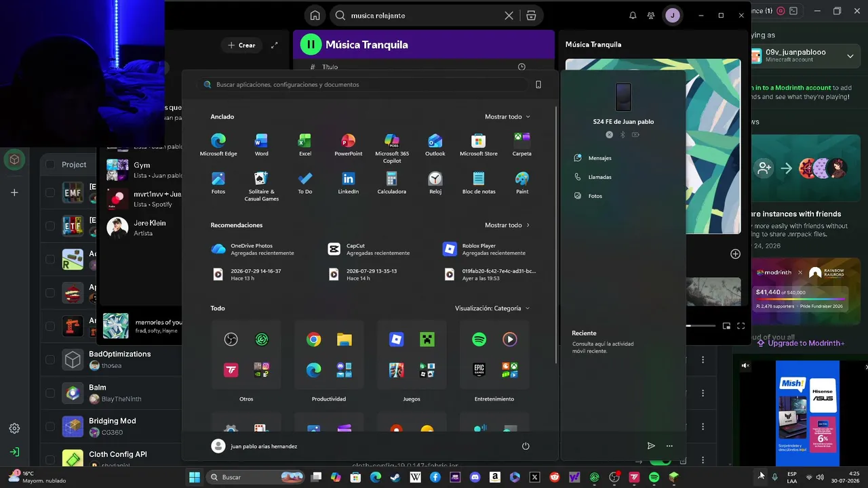Screen dimensions: 868x488
Task: Open the Reloj clock app
Action: click(x=435, y=183)
